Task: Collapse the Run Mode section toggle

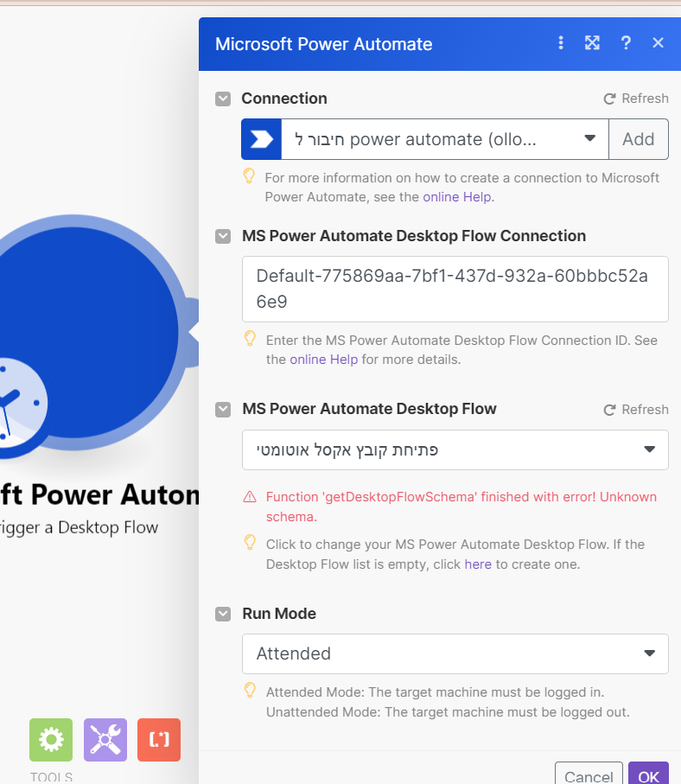Action: click(x=223, y=614)
